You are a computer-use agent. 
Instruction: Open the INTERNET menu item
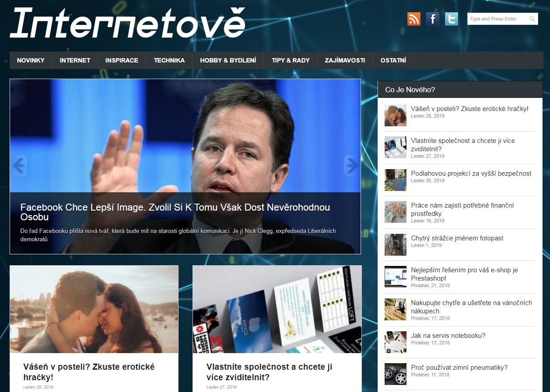pos(75,60)
